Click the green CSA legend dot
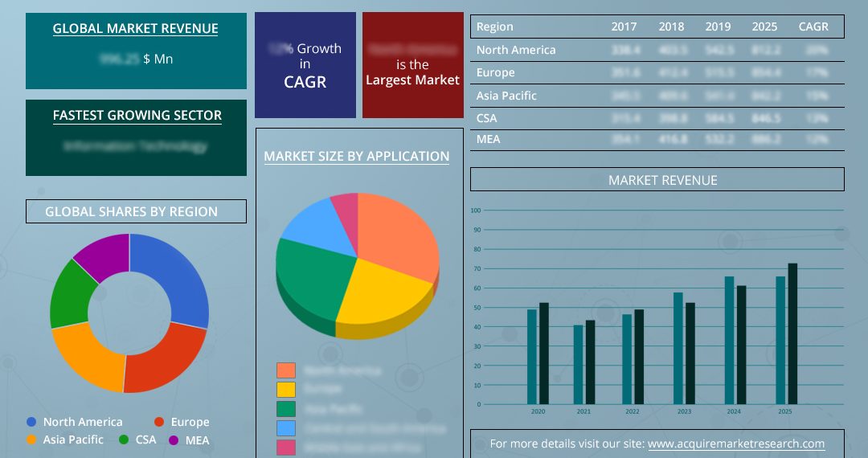Image resolution: width=868 pixels, height=458 pixels. [x=124, y=440]
